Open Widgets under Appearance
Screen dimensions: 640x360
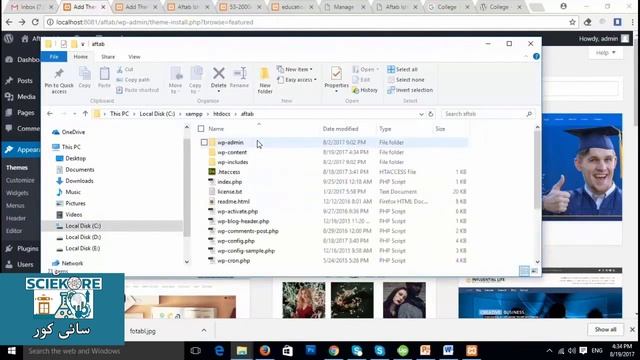click(x=17, y=193)
